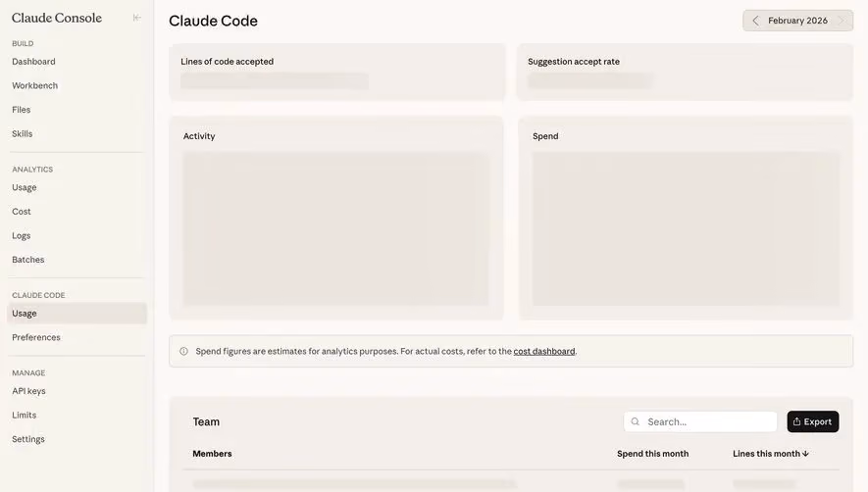Open Claude Code Preferences
868x492 pixels.
(x=36, y=337)
